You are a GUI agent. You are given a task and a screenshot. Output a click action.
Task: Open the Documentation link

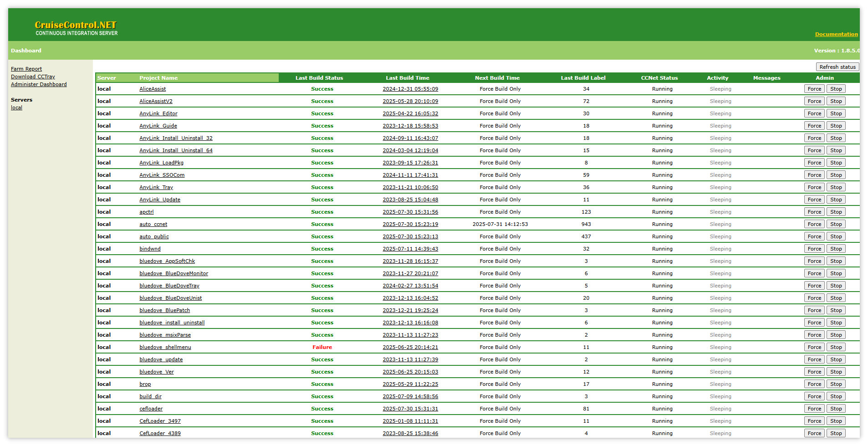click(x=836, y=34)
